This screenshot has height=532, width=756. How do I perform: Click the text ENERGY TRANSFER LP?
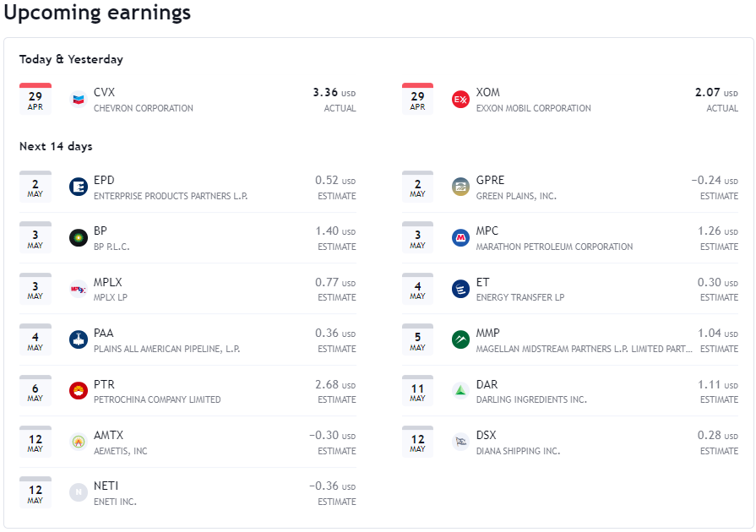[520, 297]
